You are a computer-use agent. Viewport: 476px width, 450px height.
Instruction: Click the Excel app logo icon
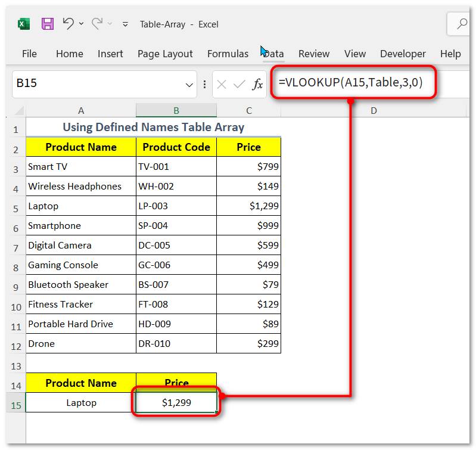tap(24, 24)
